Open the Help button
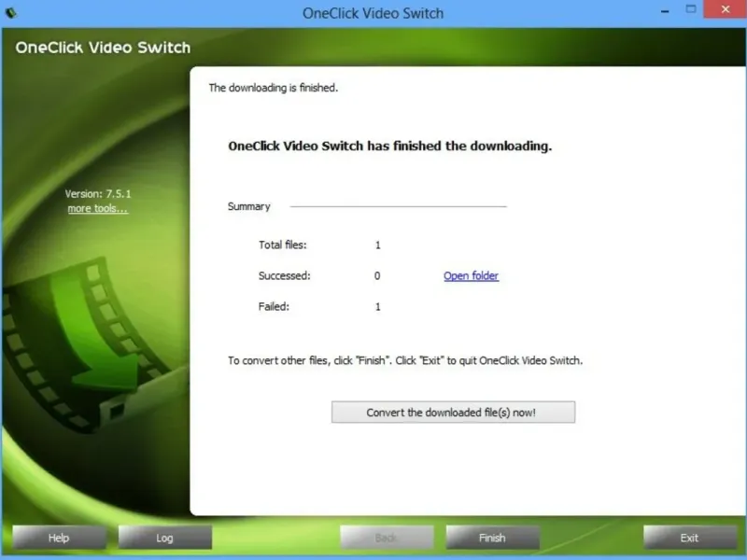 [59, 538]
